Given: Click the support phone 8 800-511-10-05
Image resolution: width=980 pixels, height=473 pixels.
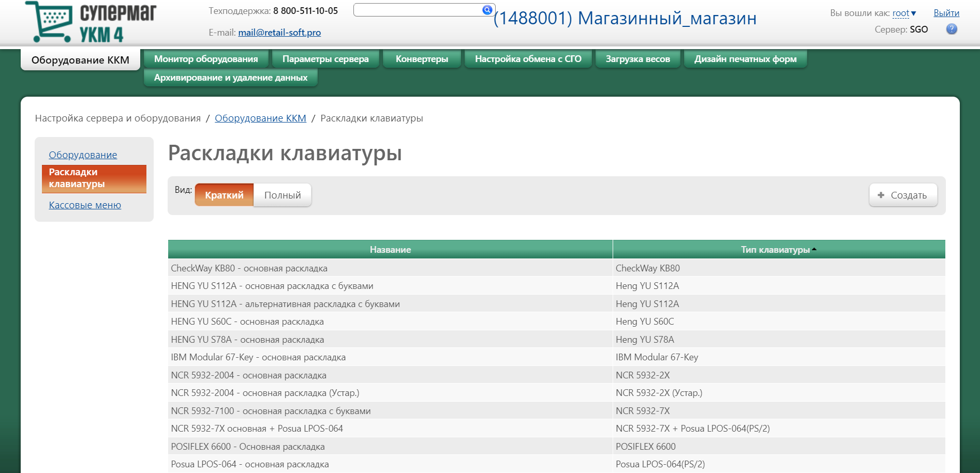Looking at the screenshot, I should point(305,11).
